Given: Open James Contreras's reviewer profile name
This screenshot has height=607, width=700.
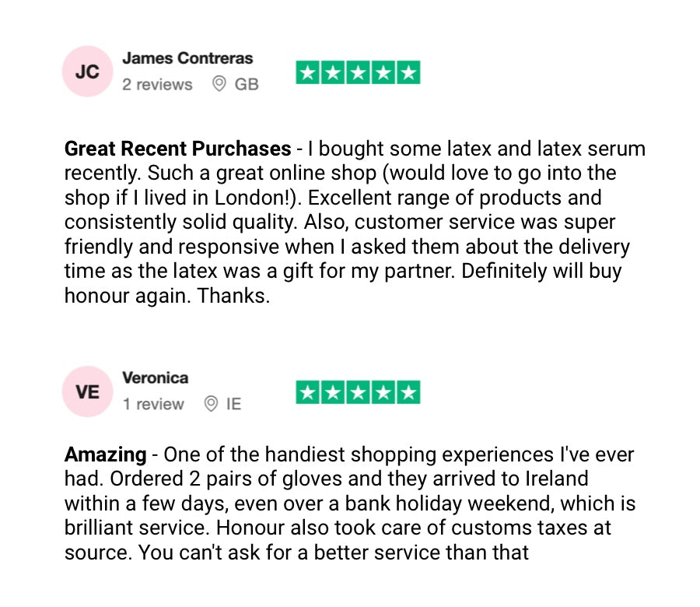Looking at the screenshot, I should point(187,58).
